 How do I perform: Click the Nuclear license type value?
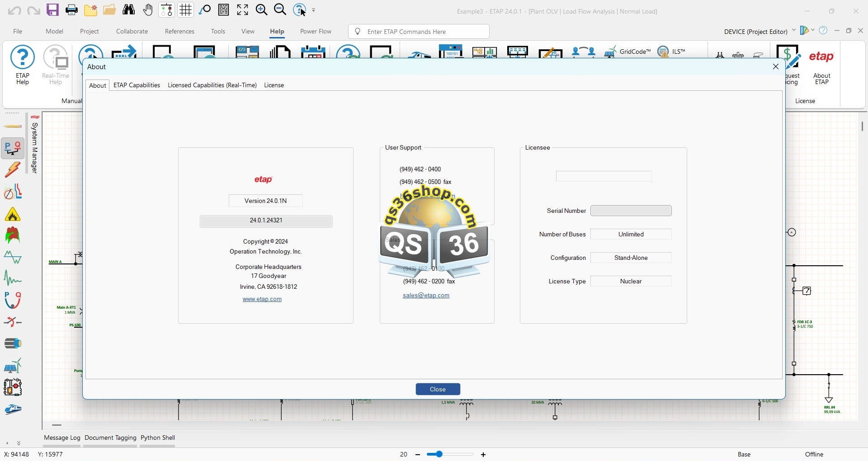tap(631, 281)
